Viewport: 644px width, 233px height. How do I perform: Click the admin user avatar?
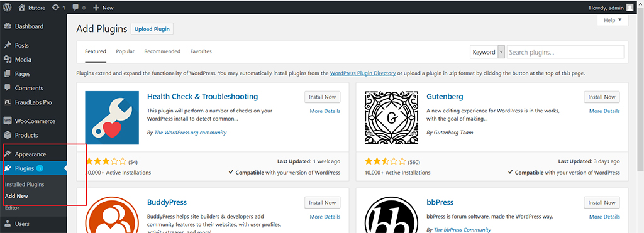pos(630,8)
